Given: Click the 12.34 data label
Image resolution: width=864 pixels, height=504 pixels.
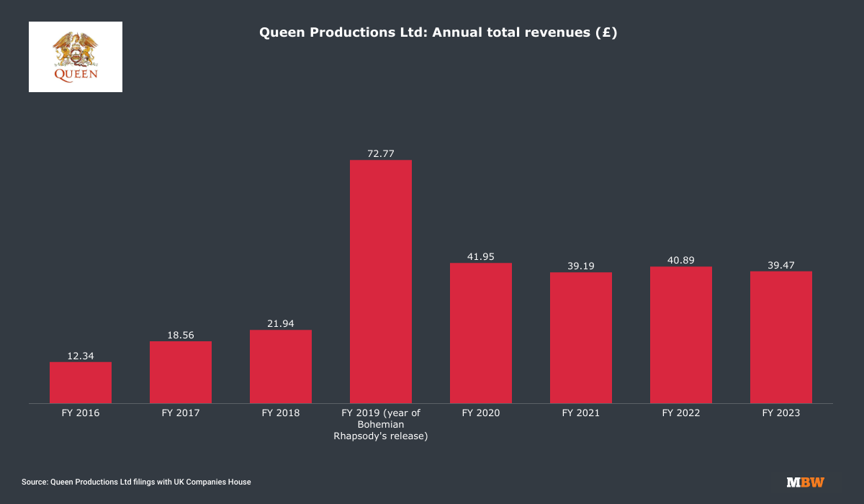Looking at the screenshot, I should coord(81,355).
